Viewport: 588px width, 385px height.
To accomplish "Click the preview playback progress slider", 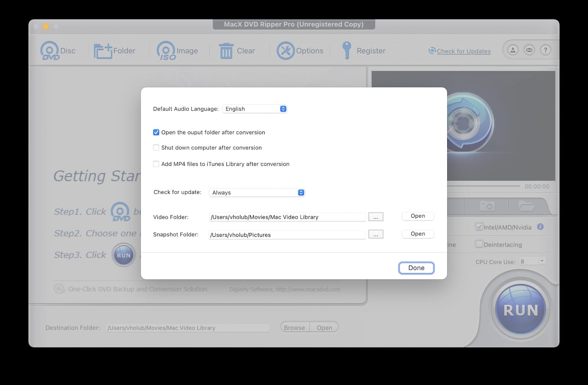I will click(x=483, y=186).
